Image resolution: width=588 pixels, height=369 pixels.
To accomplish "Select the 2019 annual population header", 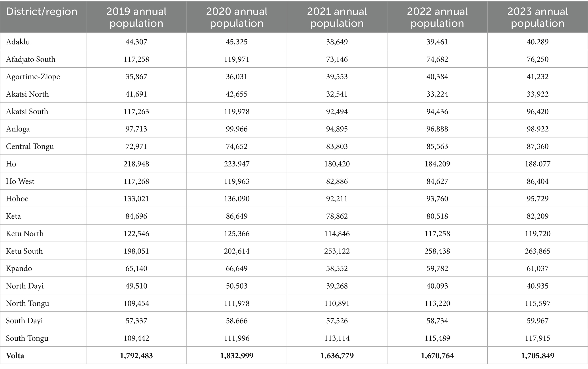I will pos(136,17).
